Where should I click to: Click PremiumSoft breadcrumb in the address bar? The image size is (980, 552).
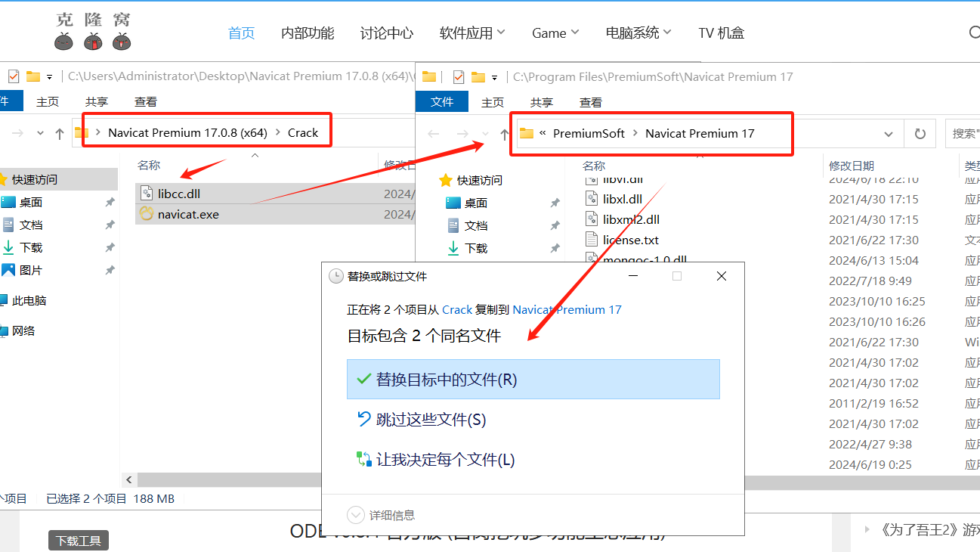click(589, 133)
